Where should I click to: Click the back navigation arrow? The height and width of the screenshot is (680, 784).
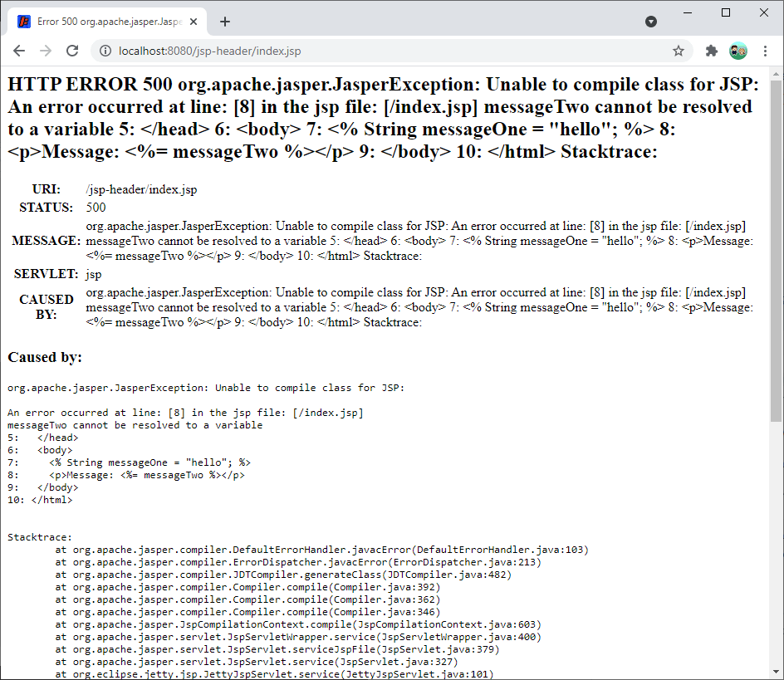[x=18, y=51]
